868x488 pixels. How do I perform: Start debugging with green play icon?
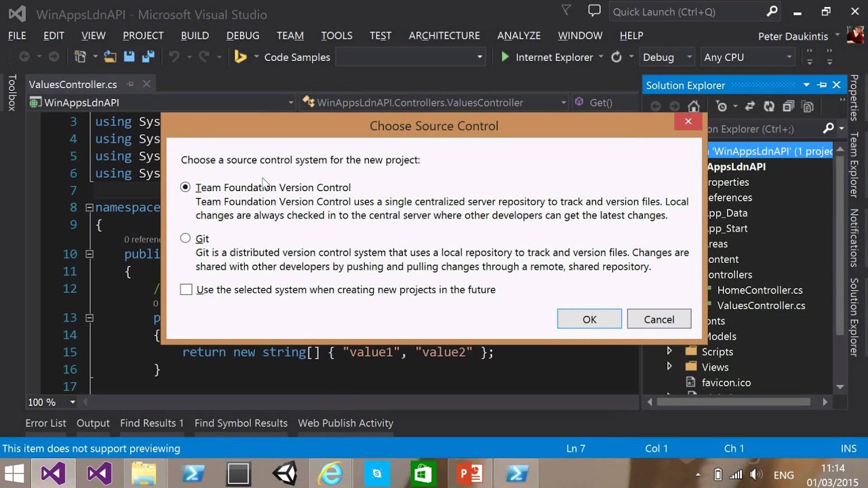pos(505,57)
